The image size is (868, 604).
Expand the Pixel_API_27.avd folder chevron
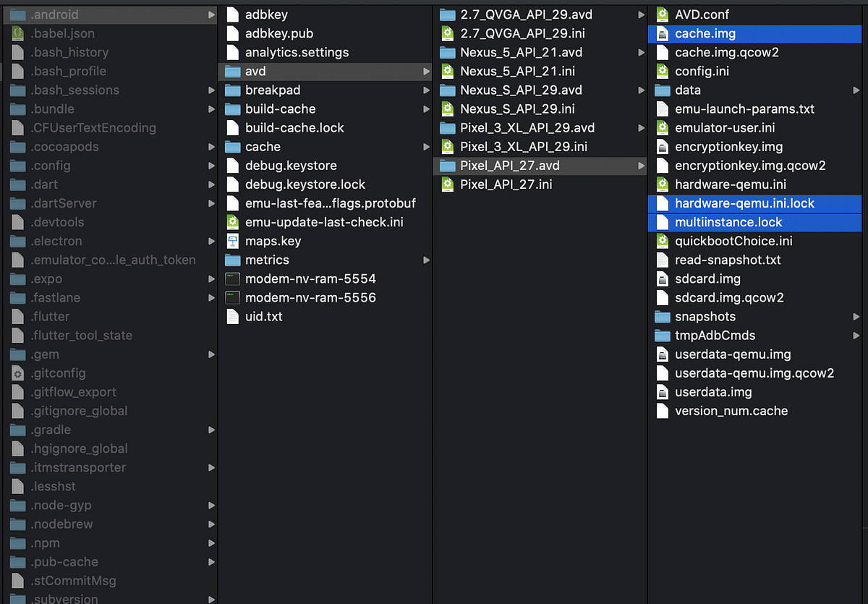click(639, 165)
